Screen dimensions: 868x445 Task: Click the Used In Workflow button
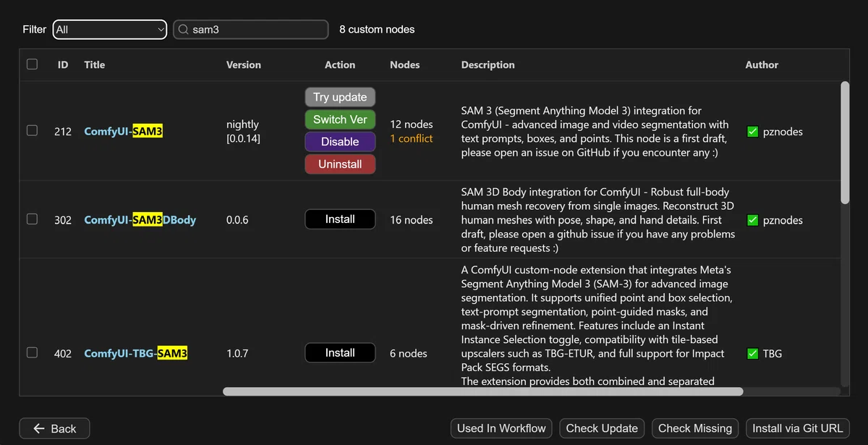[x=501, y=428]
